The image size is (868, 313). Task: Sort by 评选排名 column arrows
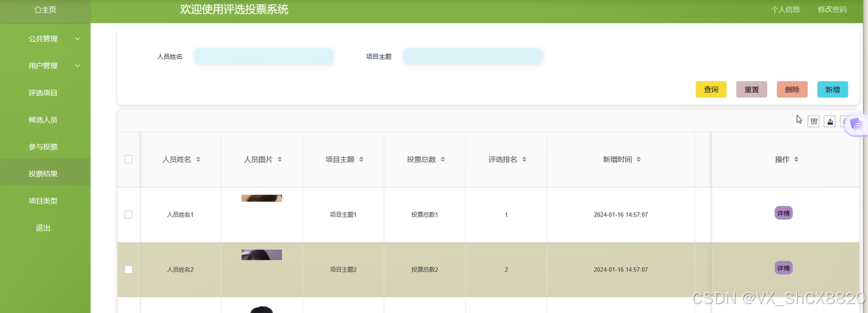coord(524,160)
